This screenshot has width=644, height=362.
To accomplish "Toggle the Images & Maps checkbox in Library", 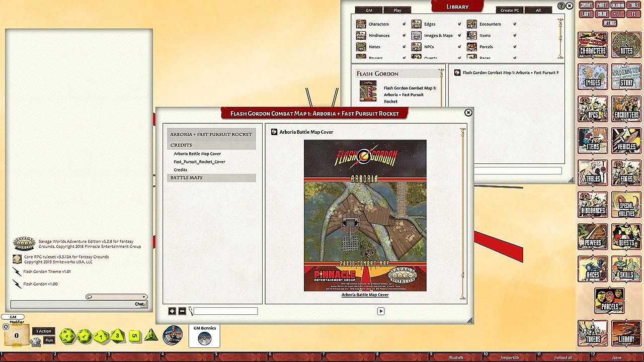I will tap(459, 36).
